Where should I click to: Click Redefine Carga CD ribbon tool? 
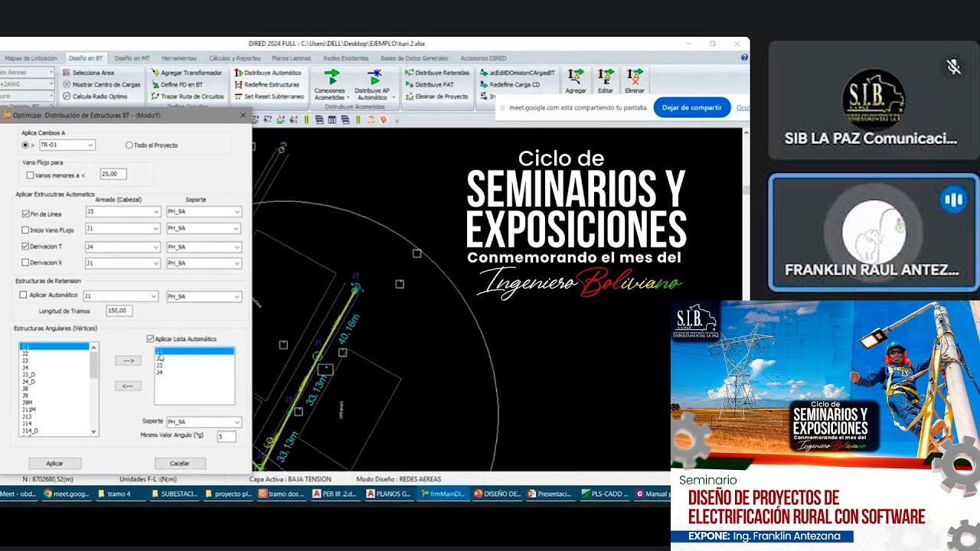[x=509, y=84]
